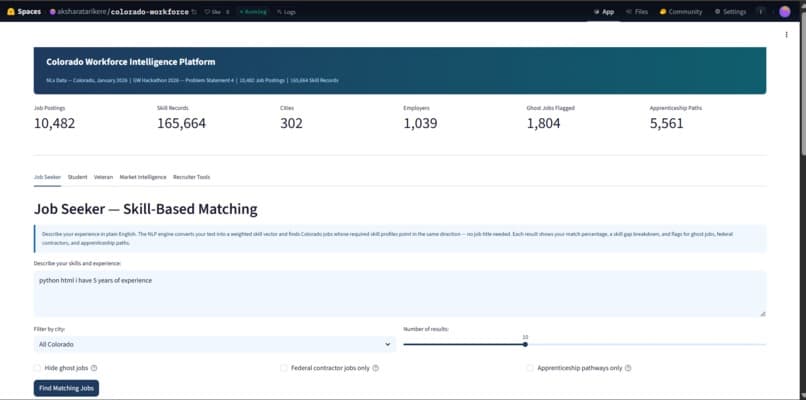Image resolution: width=806 pixels, height=400 pixels.
Task: Open the header more options button
Action: click(761, 11)
